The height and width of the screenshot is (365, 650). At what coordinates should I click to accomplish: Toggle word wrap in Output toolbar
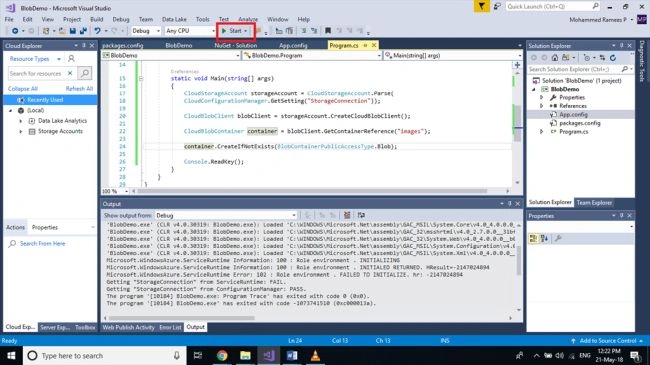(x=361, y=215)
